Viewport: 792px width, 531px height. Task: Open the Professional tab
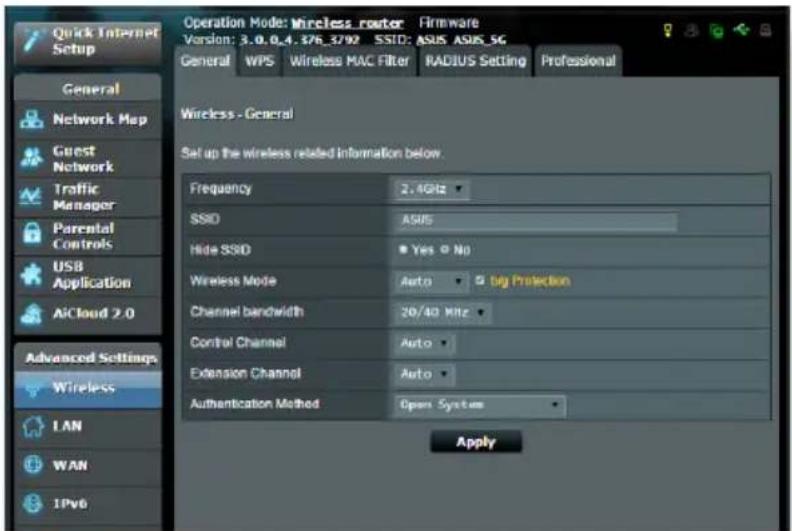[x=578, y=61]
